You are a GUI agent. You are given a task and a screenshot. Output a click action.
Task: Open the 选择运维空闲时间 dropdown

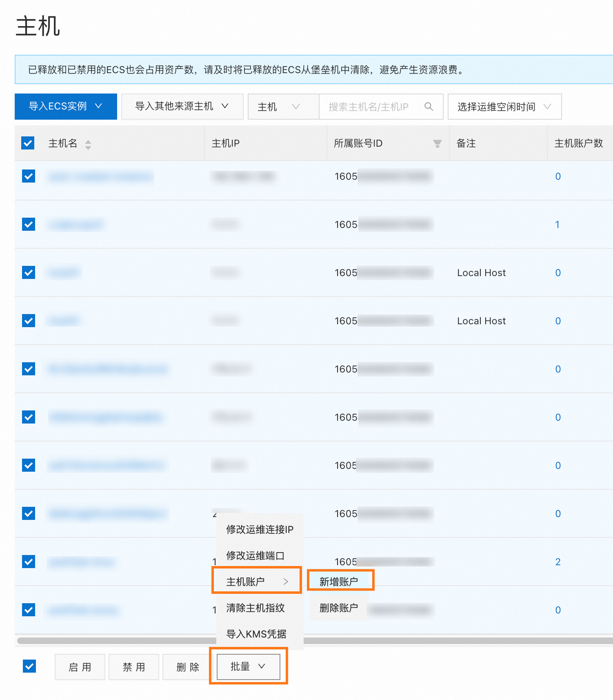504,107
